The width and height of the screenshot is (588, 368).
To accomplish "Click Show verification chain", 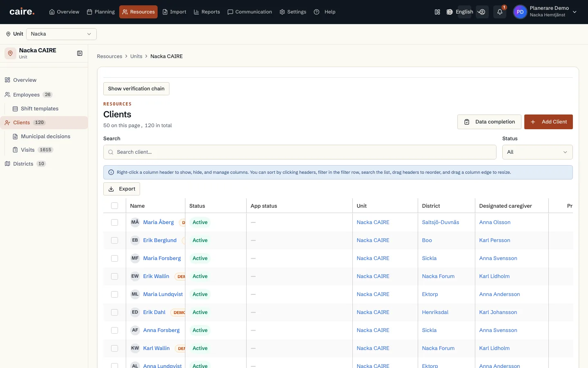I will (x=136, y=89).
